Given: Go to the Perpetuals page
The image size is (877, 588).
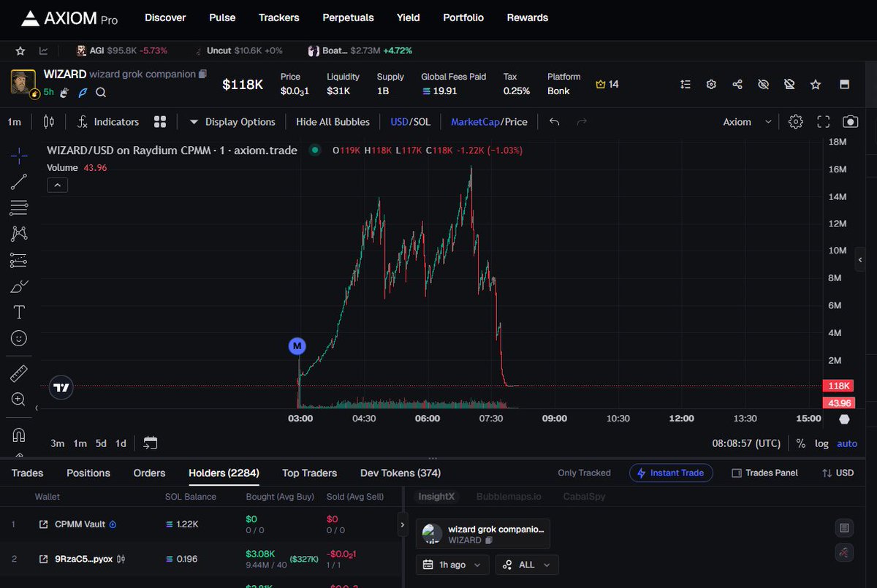Looking at the screenshot, I should (348, 18).
